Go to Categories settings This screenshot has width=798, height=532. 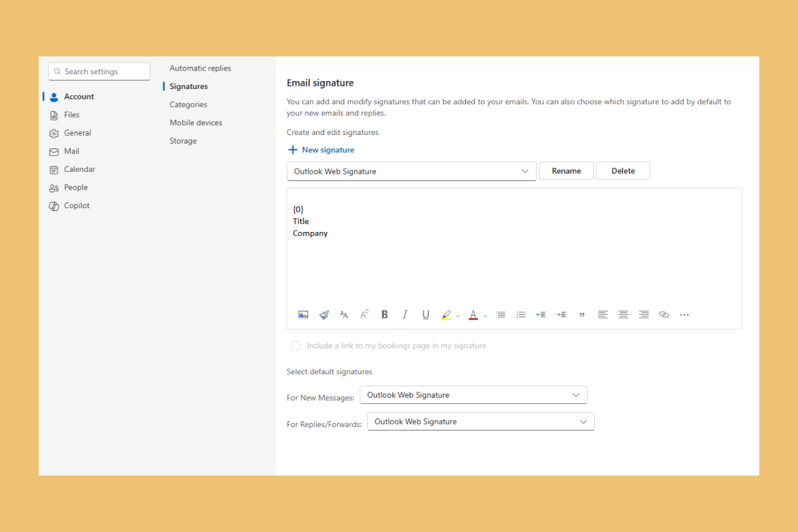188,105
